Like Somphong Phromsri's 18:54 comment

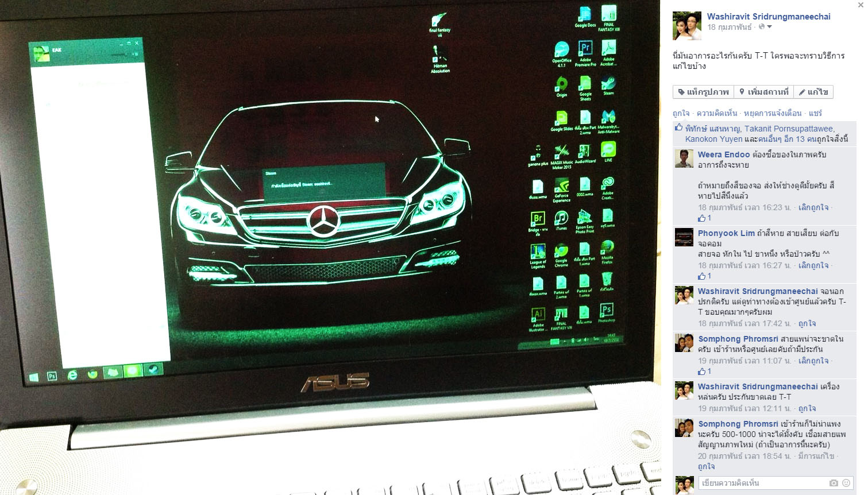click(707, 466)
